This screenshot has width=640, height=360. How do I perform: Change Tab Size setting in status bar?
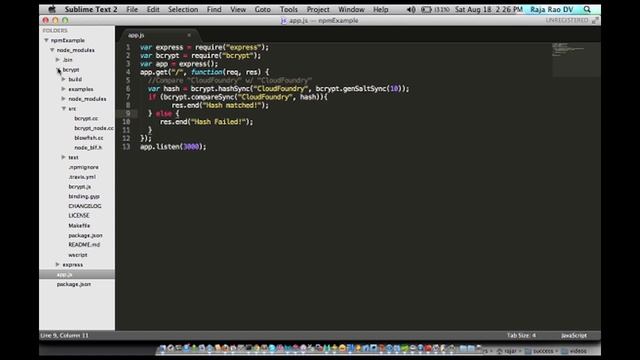point(521,335)
